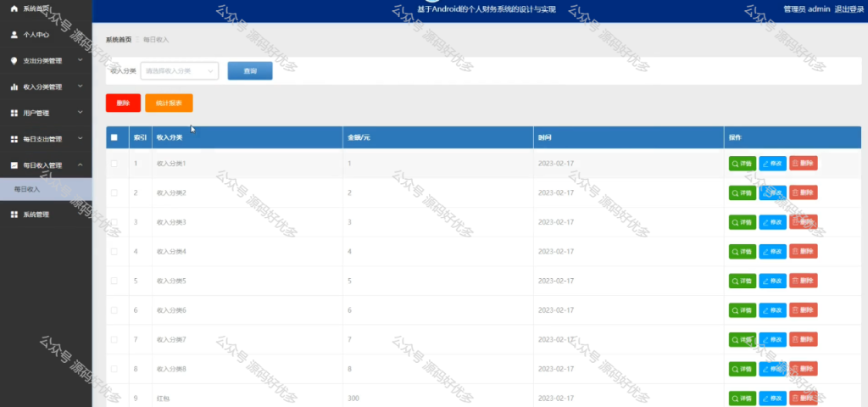Open 个人中心 in sidebar
The width and height of the screenshot is (868, 407).
(36, 34)
